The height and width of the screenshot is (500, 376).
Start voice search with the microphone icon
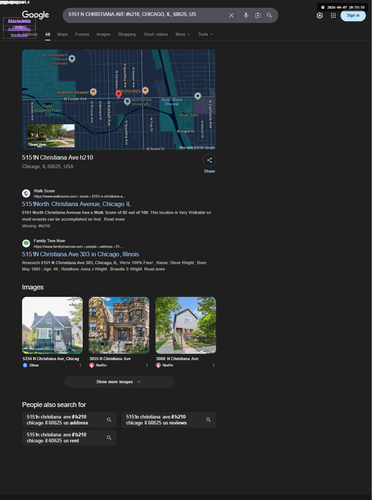(x=246, y=16)
